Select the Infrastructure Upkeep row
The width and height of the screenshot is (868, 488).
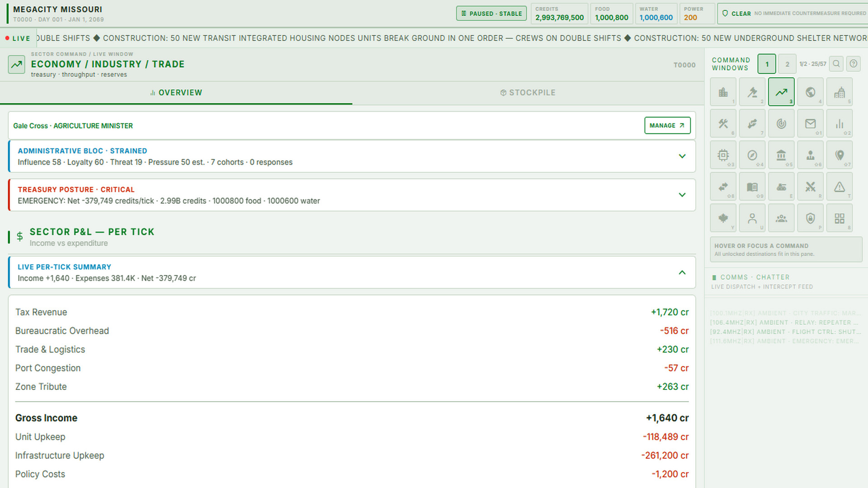pos(352,455)
